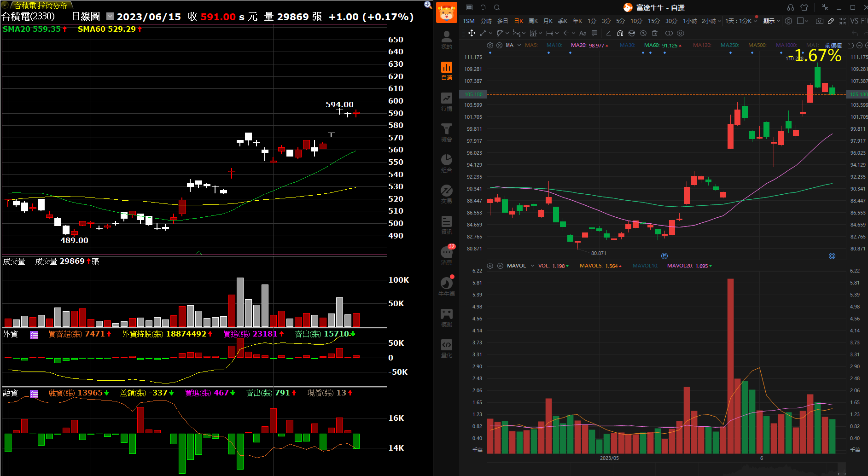Toggle MA5 indicator line
Image resolution: width=868 pixels, height=476 pixels.
pyautogui.click(x=531, y=45)
